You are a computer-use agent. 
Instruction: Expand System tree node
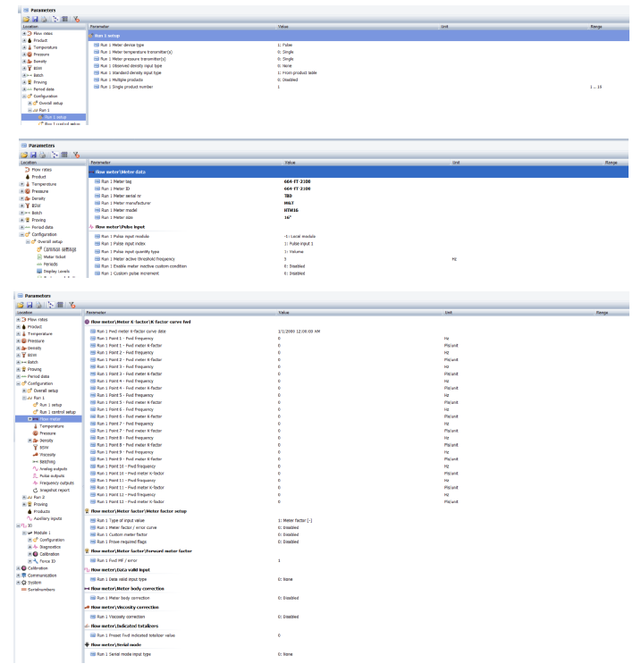(18, 583)
